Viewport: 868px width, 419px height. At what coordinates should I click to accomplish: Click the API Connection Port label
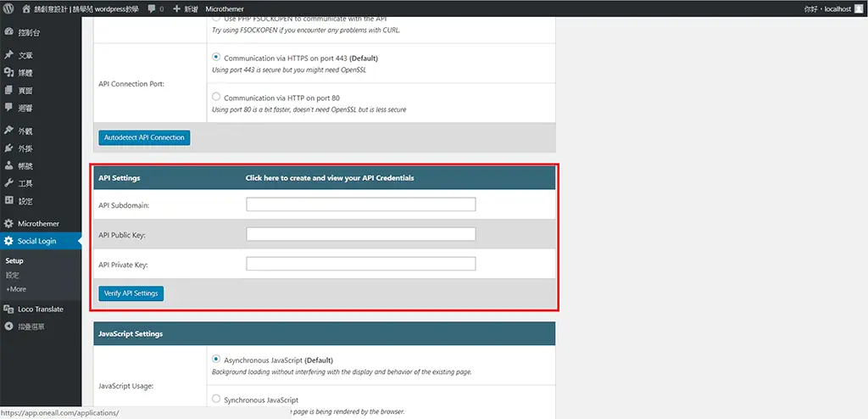pyautogui.click(x=131, y=84)
